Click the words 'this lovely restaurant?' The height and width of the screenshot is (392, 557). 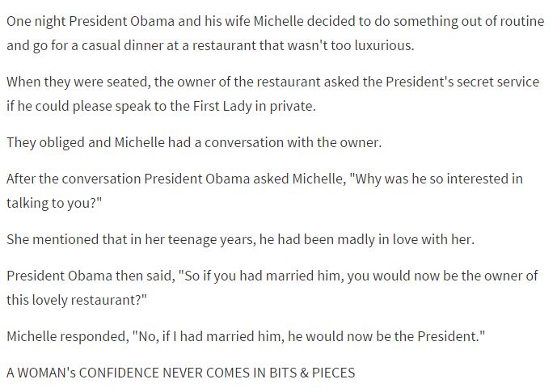point(76,300)
